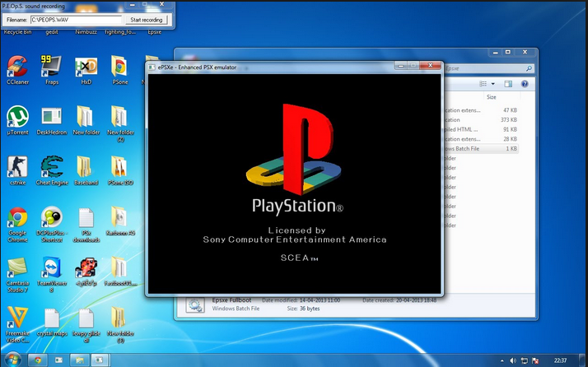The width and height of the screenshot is (588, 367).
Task: Change view using Explorer view icon
Action: [x=483, y=84]
